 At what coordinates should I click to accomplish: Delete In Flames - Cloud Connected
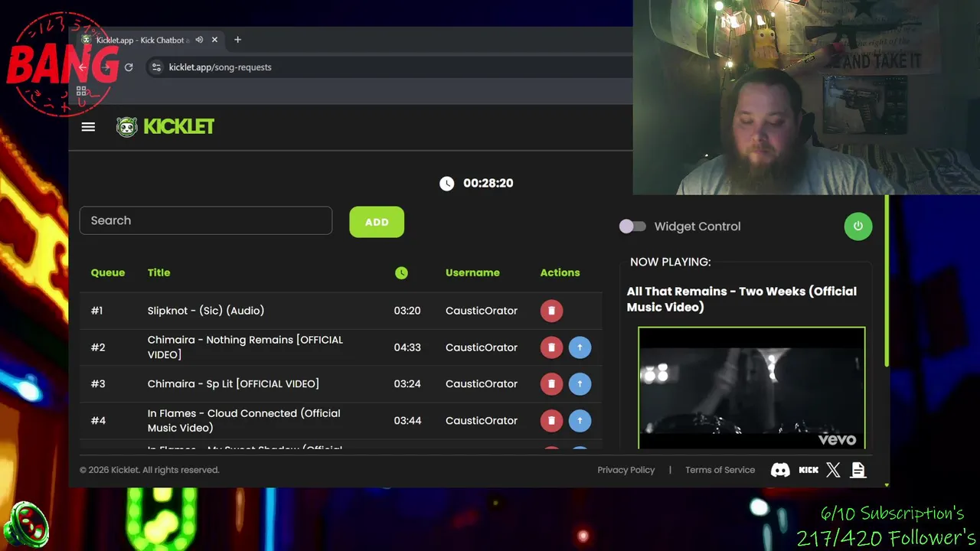pyautogui.click(x=551, y=421)
